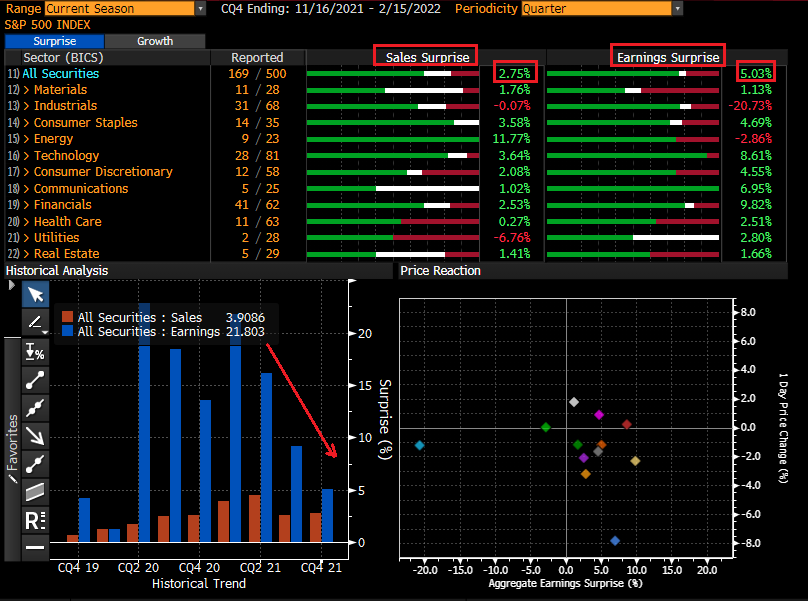Click the All Securities 5.03% earnings value
808x601 pixels.
click(x=756, y=74)
